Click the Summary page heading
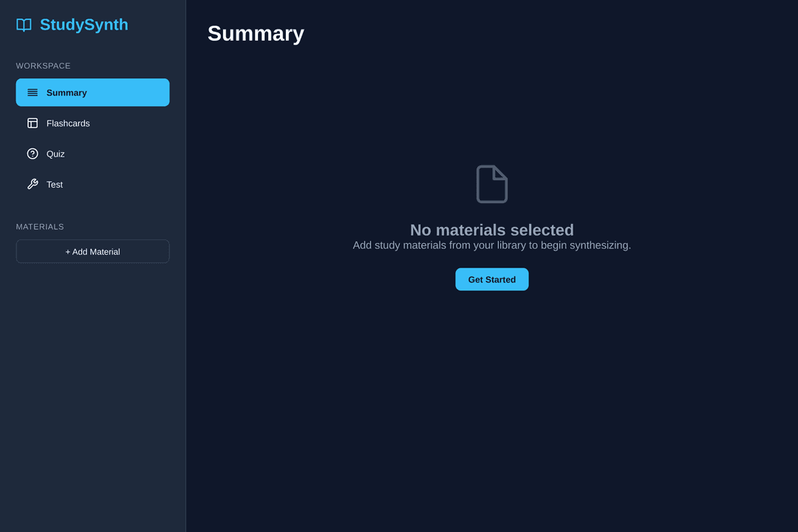 256,33
